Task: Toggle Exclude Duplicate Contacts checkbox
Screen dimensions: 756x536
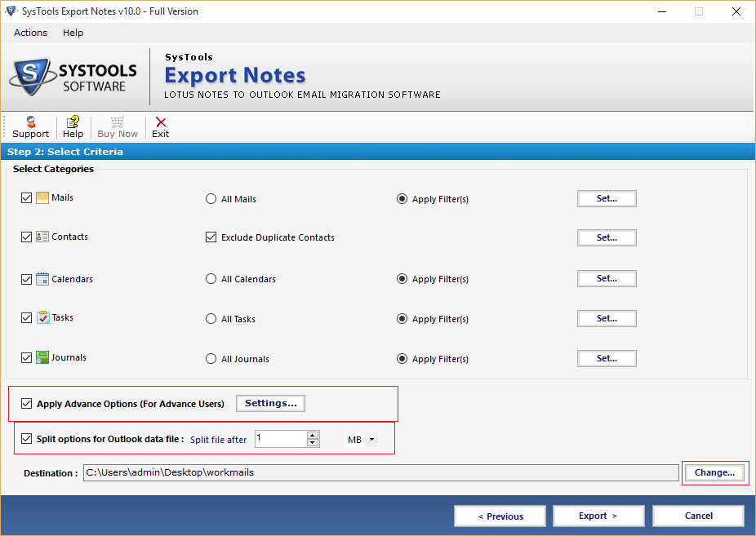Action: [x=211, y=237]
